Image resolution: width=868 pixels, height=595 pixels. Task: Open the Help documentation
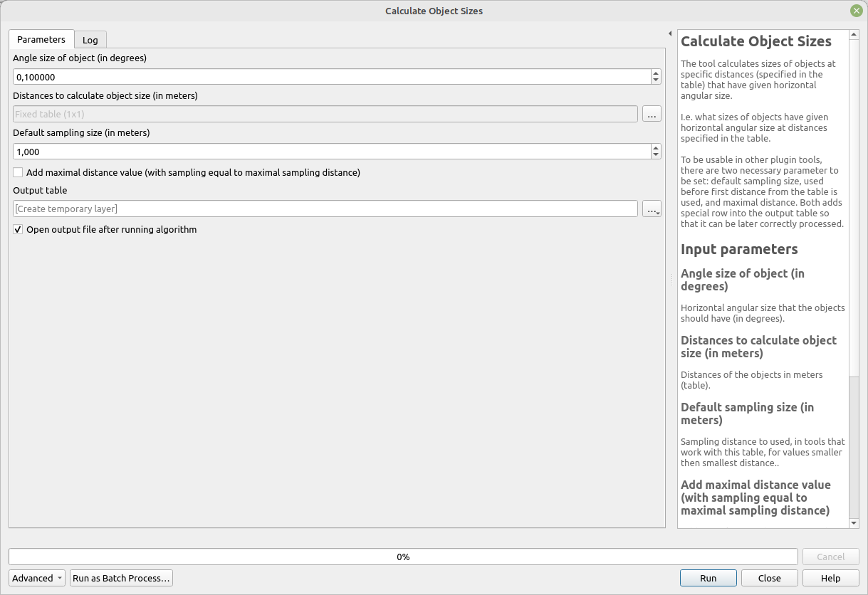[x=830, y=578]
